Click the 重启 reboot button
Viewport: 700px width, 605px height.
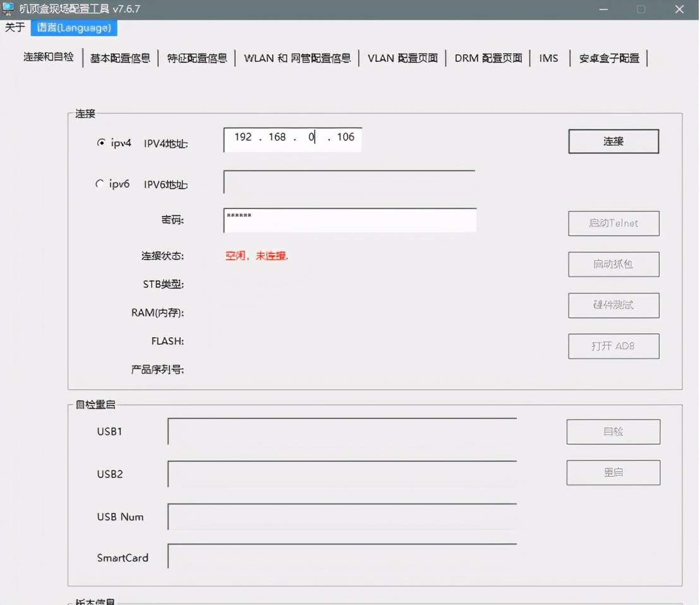(613, 472)
